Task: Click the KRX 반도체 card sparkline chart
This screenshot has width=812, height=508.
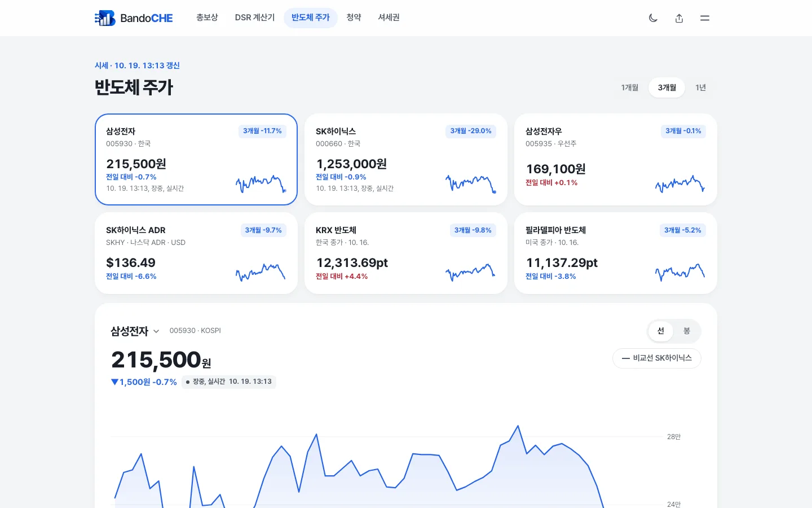Action: coord(470,272)
